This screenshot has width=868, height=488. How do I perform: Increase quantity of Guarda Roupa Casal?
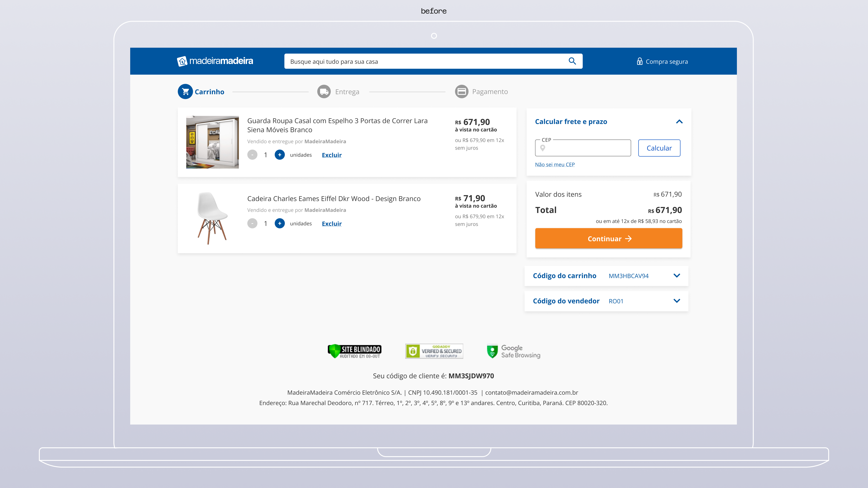pos(280,155)
